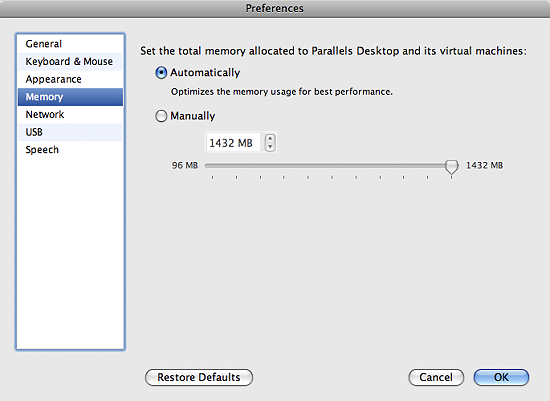Confirm settings with the OK button
The height and width of the screenshot is (401, 550).
[501, 377]
